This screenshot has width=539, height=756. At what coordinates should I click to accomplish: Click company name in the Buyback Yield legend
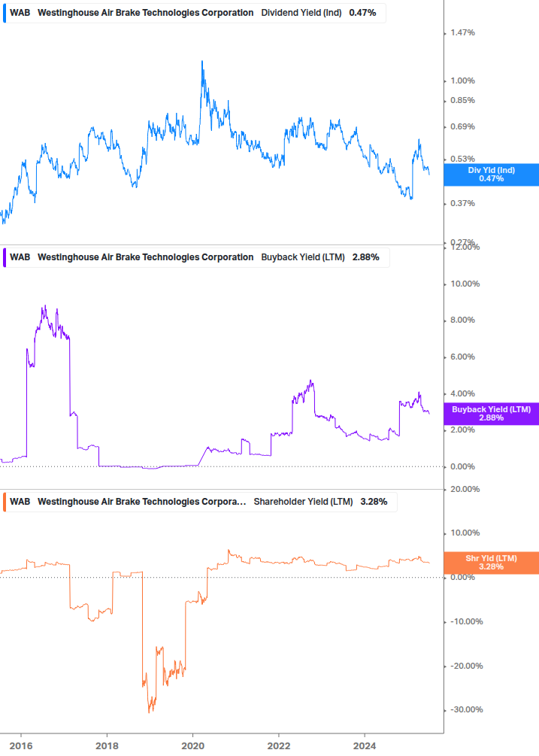[146, 257]
